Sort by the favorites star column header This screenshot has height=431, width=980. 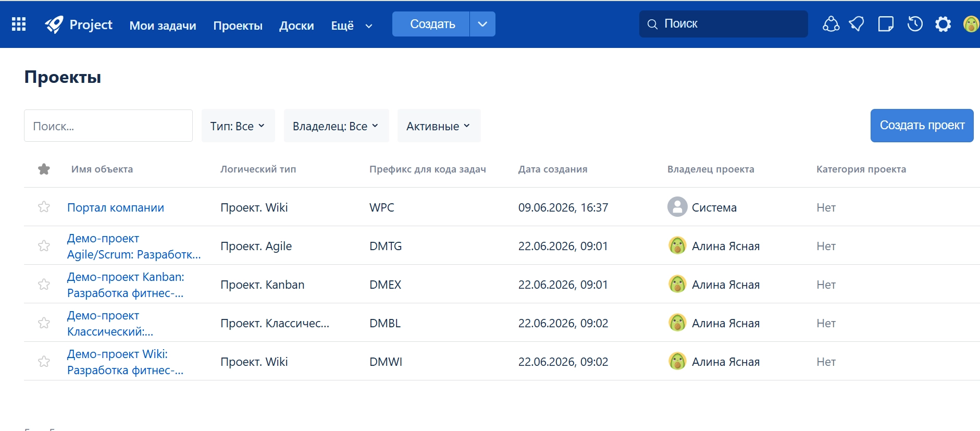tap(44, 169)
